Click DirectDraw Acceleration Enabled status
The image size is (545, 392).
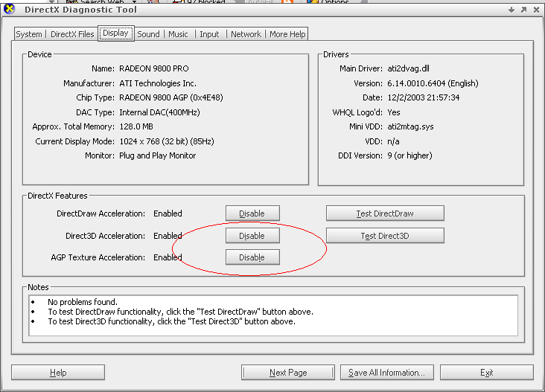(x=168, y=213)
